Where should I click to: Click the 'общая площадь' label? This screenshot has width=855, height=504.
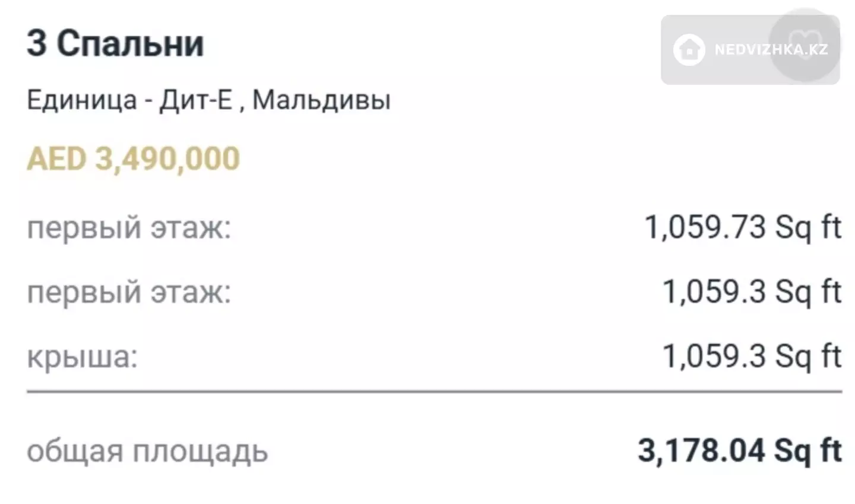pyautogui.click(x=147, y=451)
